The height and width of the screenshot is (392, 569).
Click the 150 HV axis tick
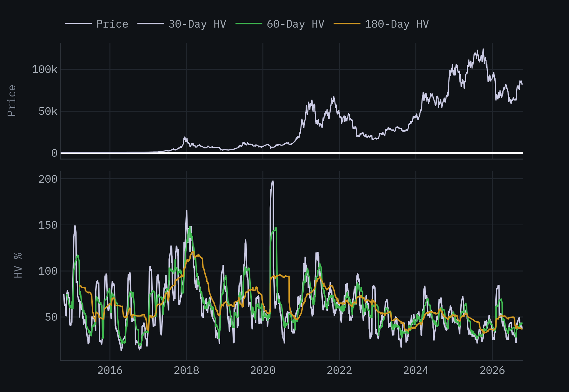48,225
